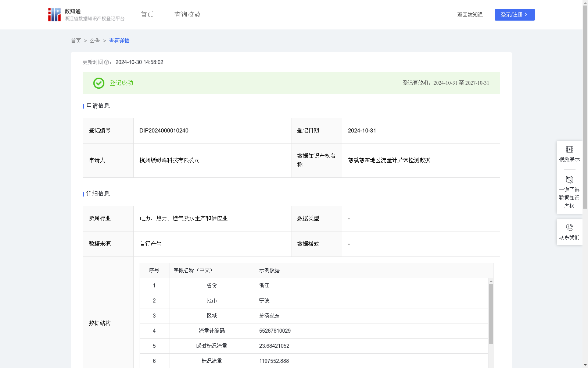Select example value 宁波
This screenshot has width=588, height=368.
(264, 301)
